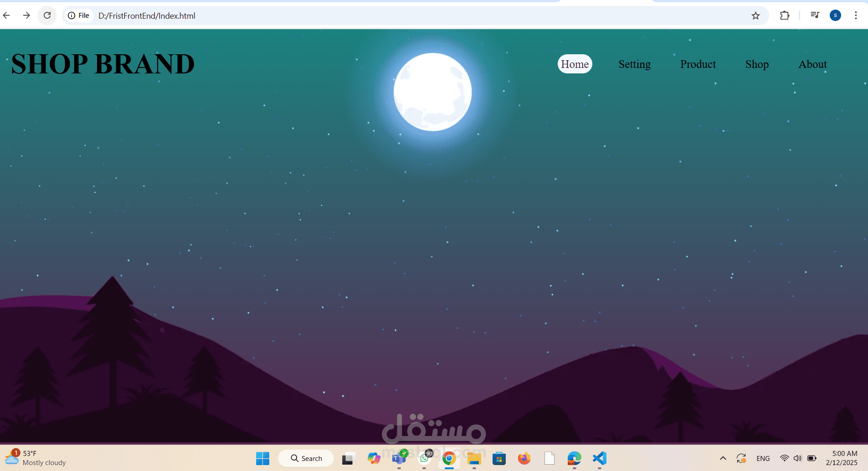The height and width of the screenshot is (471, 868).
Task: Go forward using the browser forward arrow
Action: coord(26,16)
